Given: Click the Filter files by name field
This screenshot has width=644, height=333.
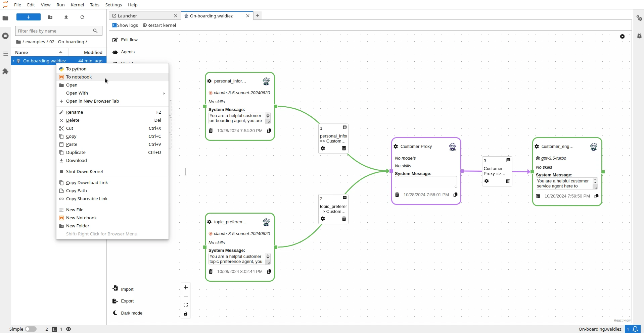Looking at the screenshot, I should click(54, 31).
